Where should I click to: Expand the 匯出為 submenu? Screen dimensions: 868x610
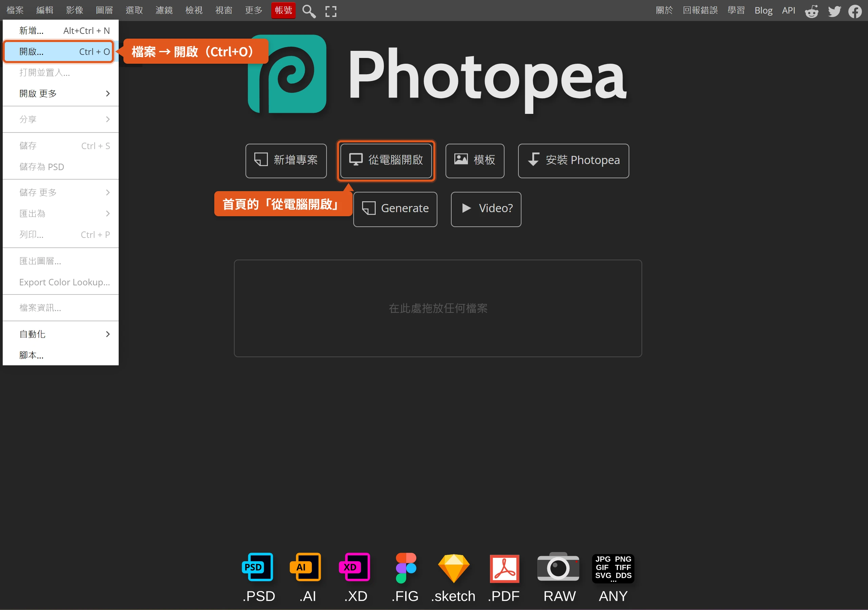[60, 213]
